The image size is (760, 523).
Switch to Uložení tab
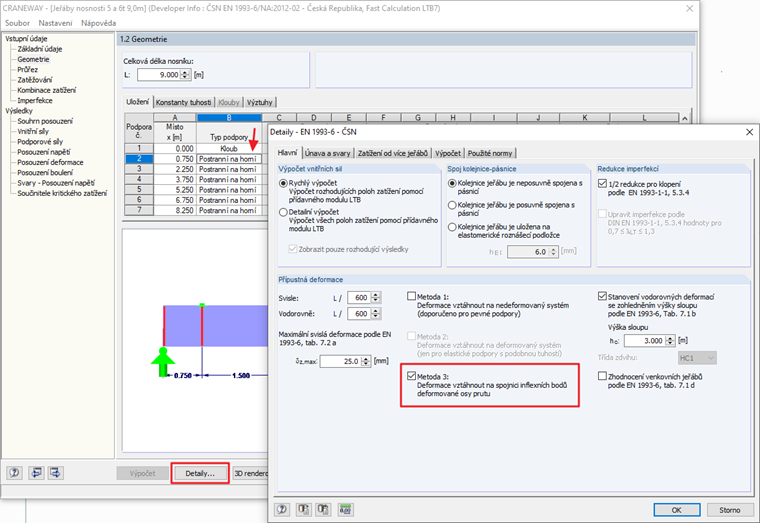(x=138, y=102)
